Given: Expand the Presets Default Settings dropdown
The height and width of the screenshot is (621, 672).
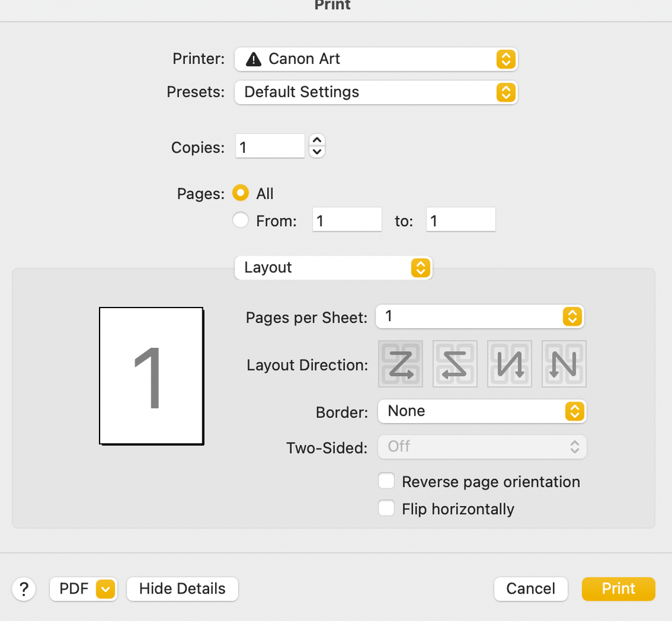Looking at the screenshot, I should click(375, 92).
